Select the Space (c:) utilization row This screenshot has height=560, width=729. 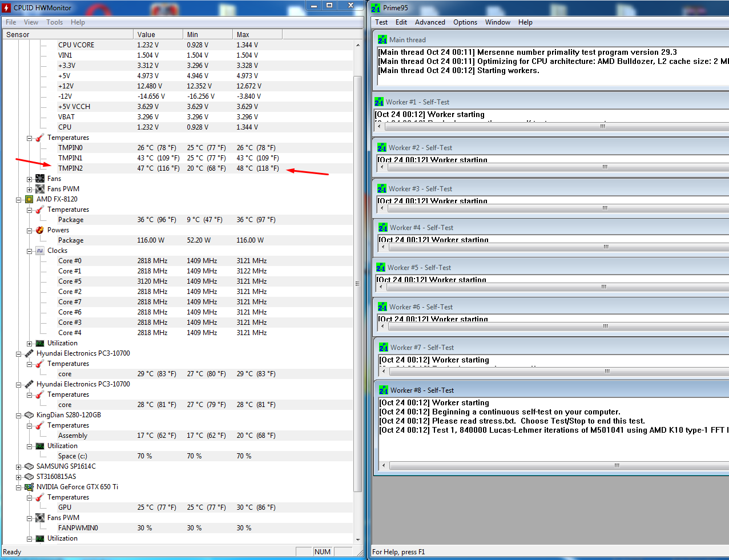click(178, 456)
